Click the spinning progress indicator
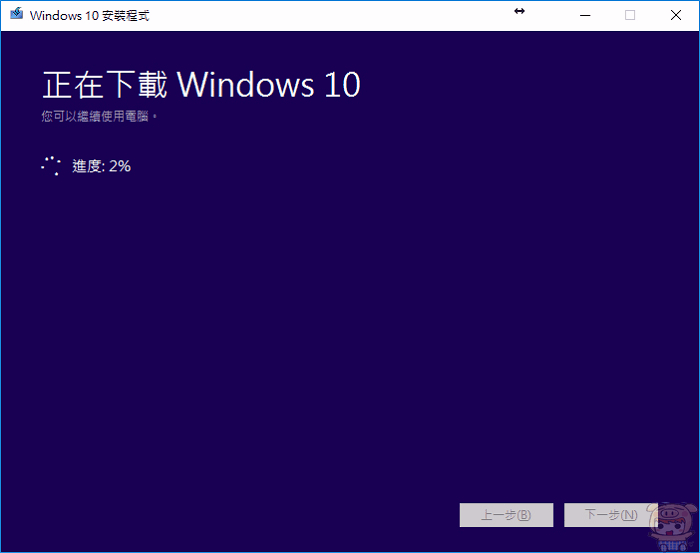Viewport: 700px width, 553px height. click(x=51, y=166)
